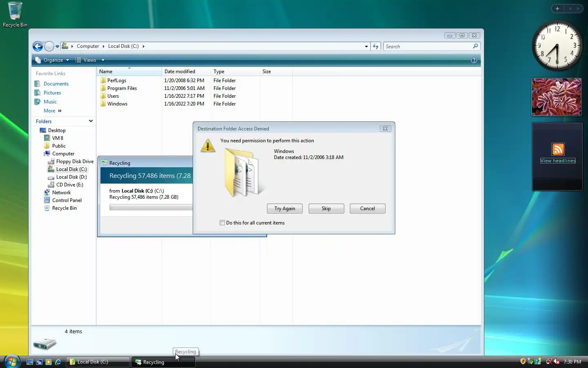Switch to Local Disk (C:) taskbar button

pyautogui.click(x=98, y=362)
